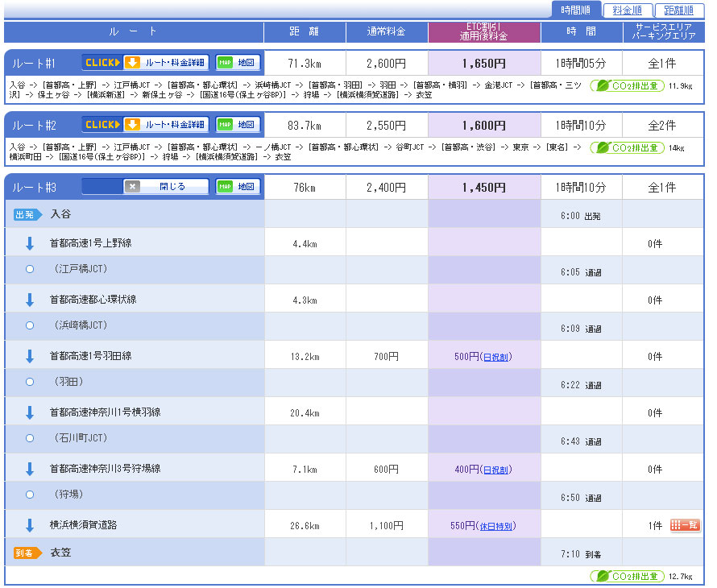
Task: Click the 出発 departure marker at 入谷
Action: tap(27, 214)
